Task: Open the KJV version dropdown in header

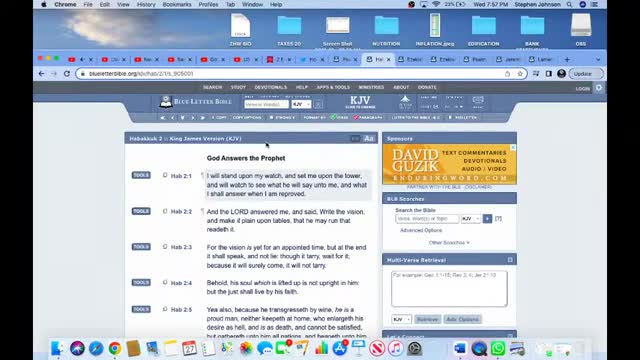Action: (301, 104)
